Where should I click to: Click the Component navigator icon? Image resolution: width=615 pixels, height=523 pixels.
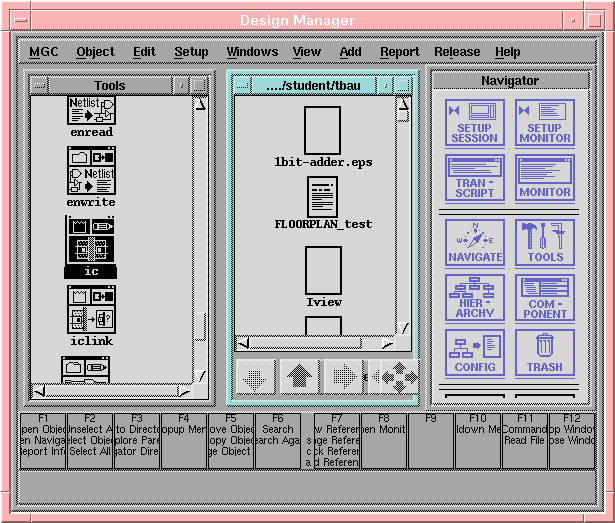coord(545,297)
